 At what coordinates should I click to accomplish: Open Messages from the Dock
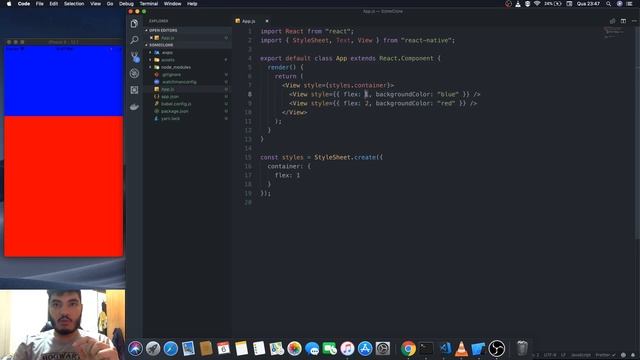click(312, 349)
